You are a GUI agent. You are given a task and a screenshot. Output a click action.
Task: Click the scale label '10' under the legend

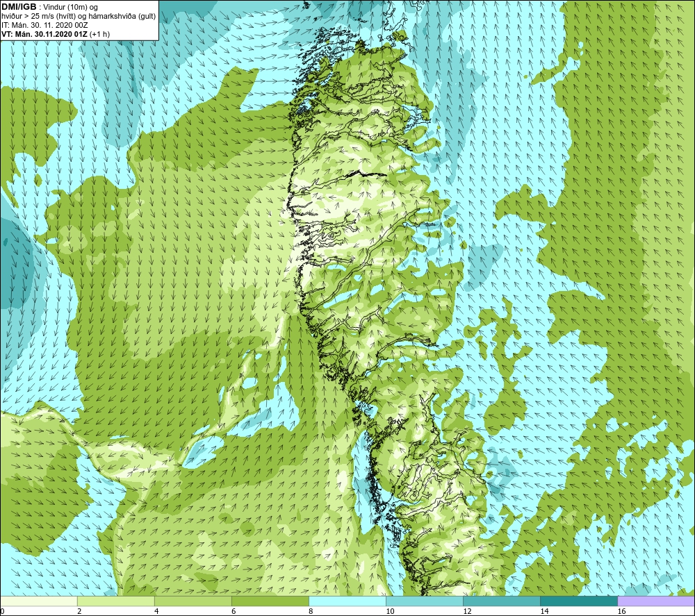click(x=390, y=612)
